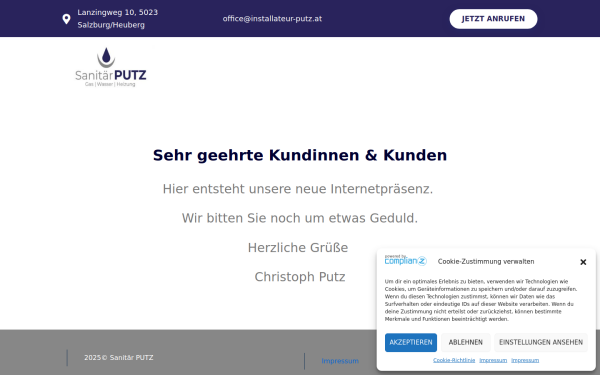The image size is (600, 375).
Task: Open the Cookie-Richtlinie link
Action: pyautogui.click(x=454, y=360)
